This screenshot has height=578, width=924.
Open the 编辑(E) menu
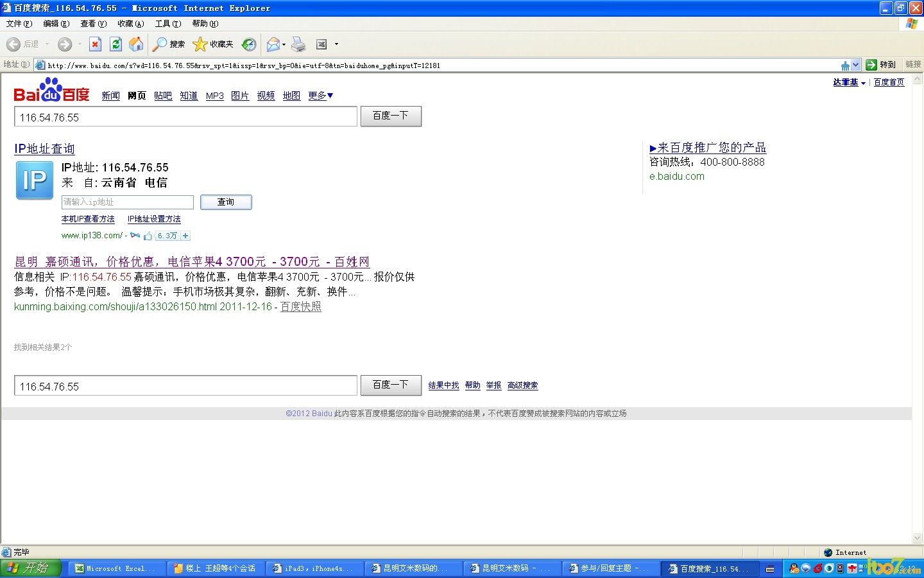point(56,24)
